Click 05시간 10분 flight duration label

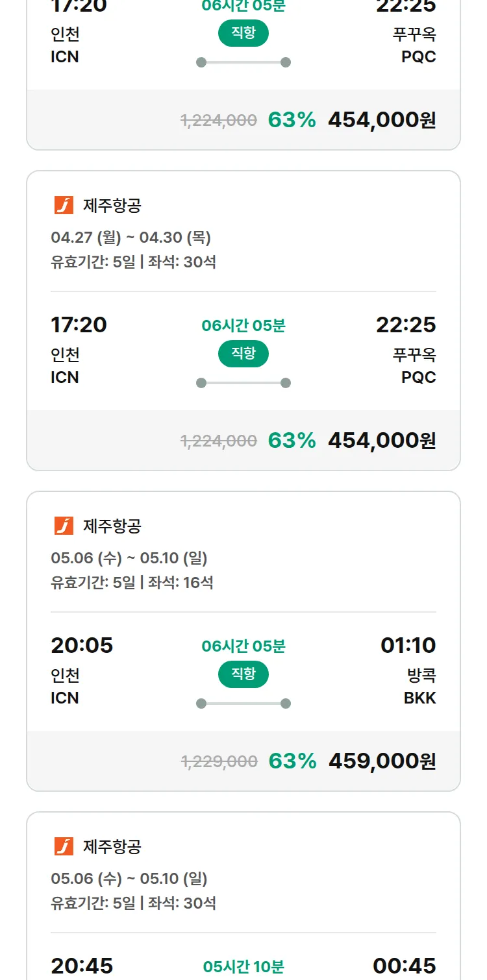[243, 966]
